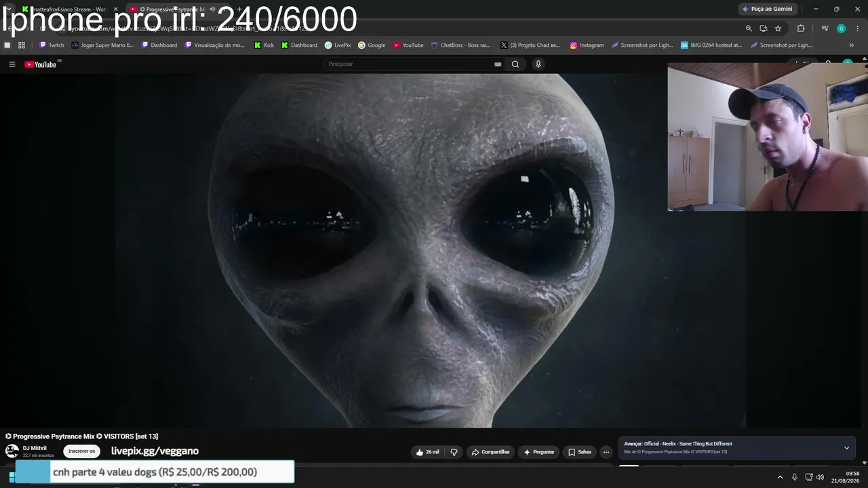The height and width of the screenshot is (488, 868).
Task: Open the media controls icon in Chrome toolbar
Action: (x=825, y=28)
